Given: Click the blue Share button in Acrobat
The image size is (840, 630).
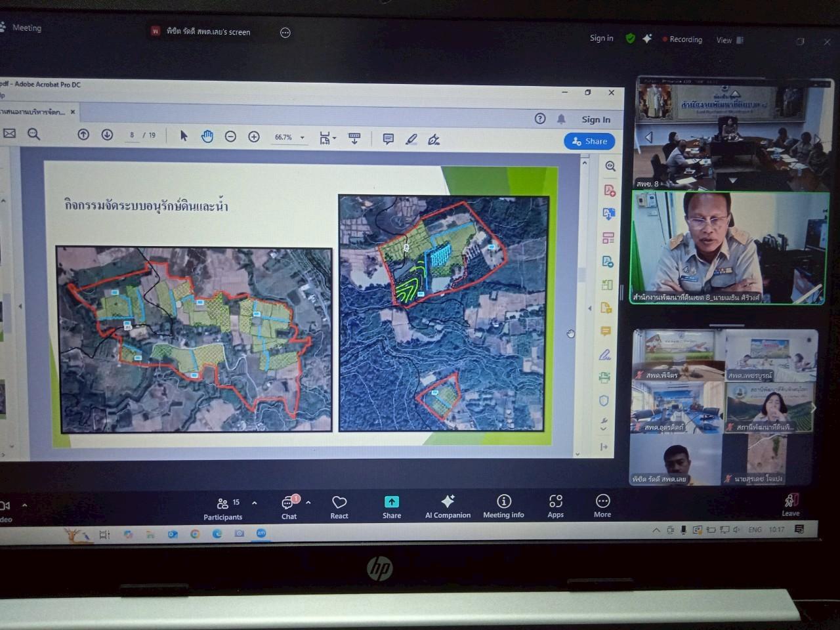Looking at the screenshot, I should point(589,141).
